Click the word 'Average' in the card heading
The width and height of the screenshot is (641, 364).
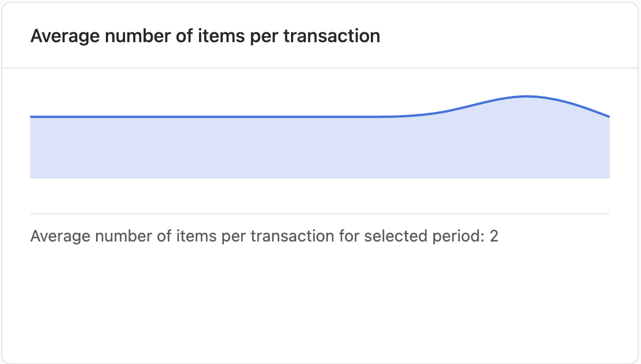tap(65, 37)
